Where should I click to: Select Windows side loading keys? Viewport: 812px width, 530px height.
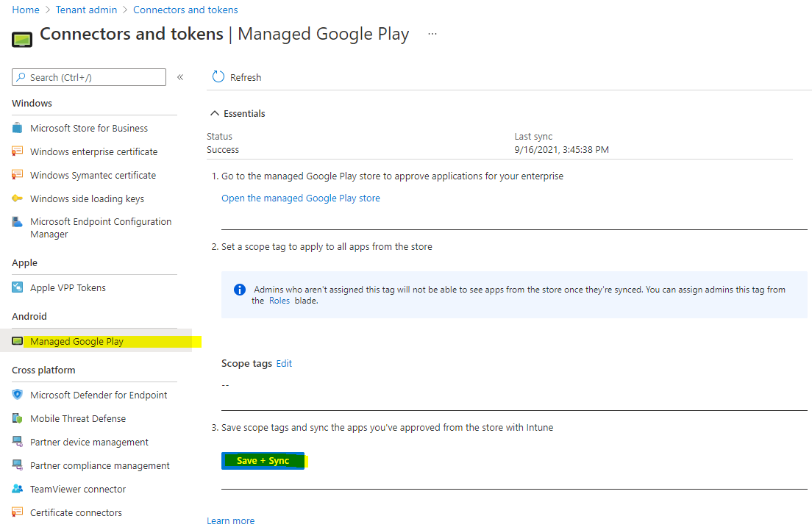87,198
